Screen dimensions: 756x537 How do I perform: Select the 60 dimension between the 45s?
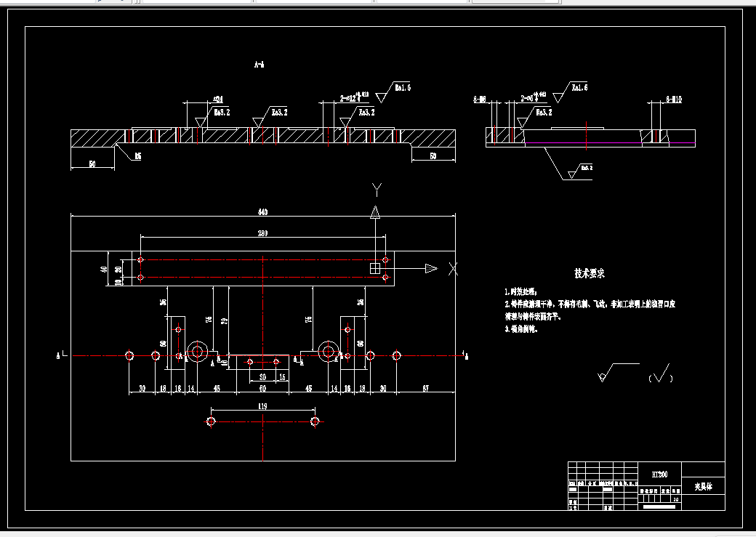coord(262,388)
